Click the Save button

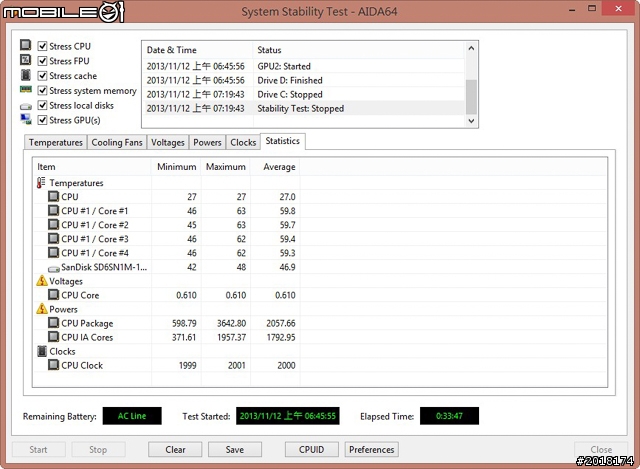[235, 449]
